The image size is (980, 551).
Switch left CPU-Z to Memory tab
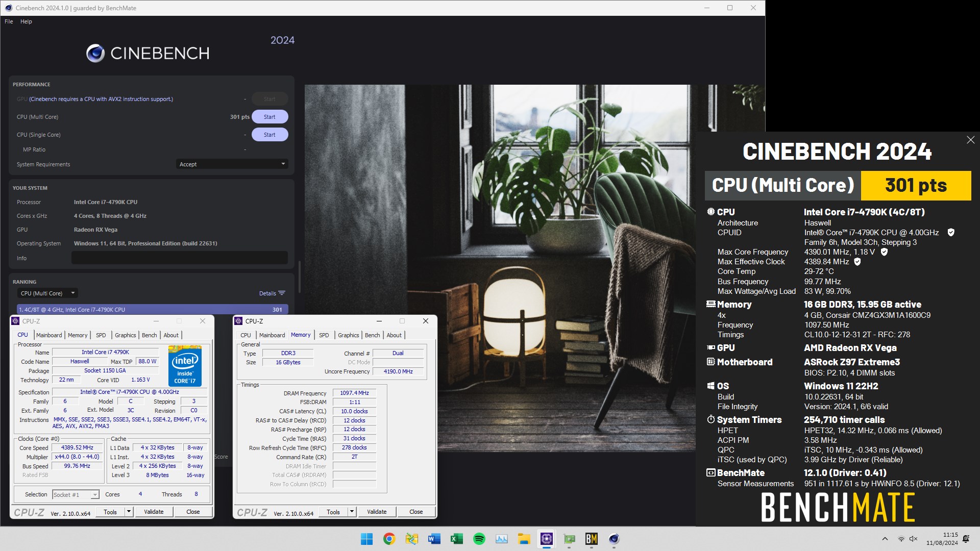78,335
